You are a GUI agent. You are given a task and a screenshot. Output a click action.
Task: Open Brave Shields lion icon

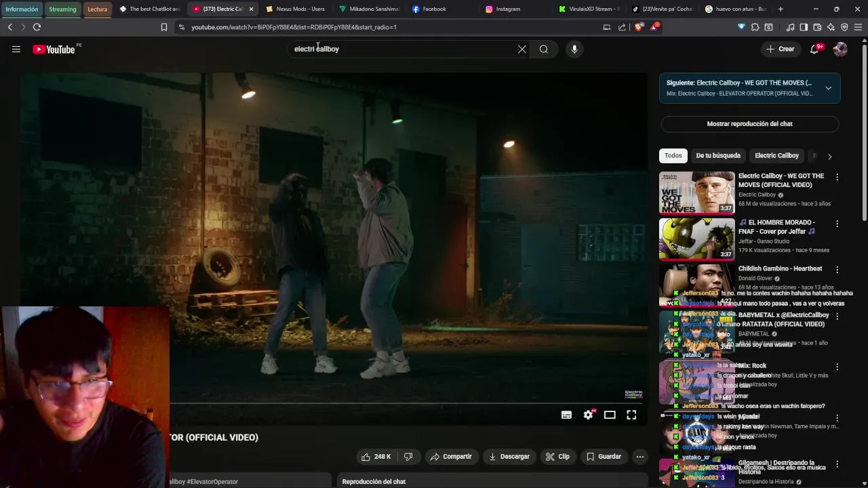[638, 27]
